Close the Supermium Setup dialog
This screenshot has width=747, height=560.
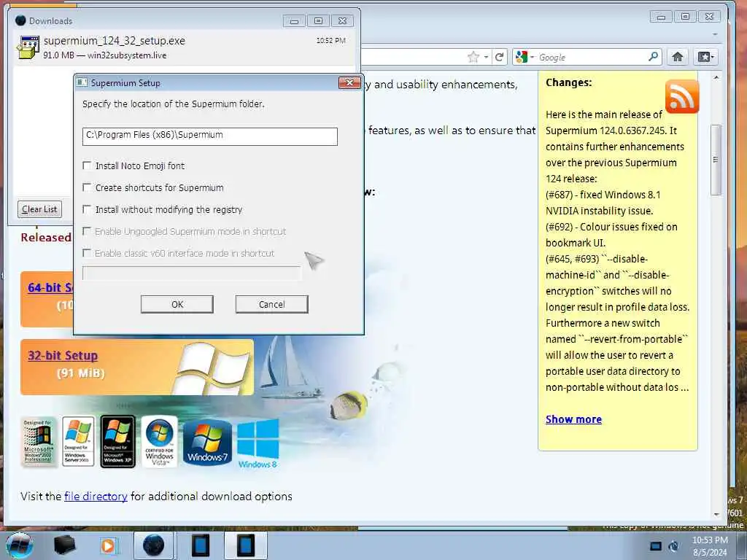point(349,83)
